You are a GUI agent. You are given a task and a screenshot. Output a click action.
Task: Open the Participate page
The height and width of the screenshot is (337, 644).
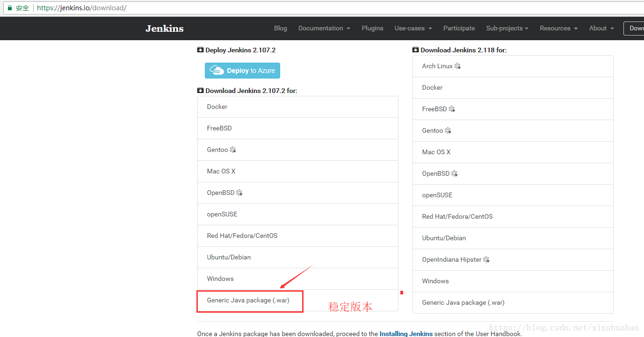459,28
